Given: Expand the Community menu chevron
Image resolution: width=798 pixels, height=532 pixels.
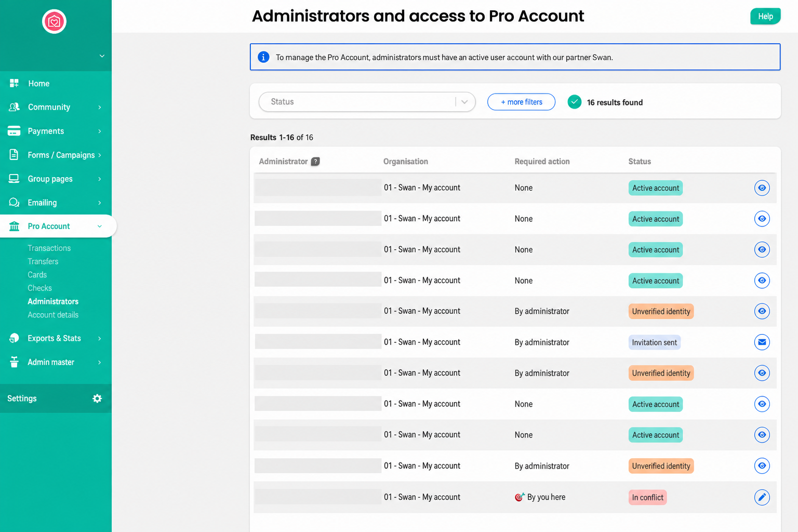Looking at the screenshot, I should pos(100,107).
